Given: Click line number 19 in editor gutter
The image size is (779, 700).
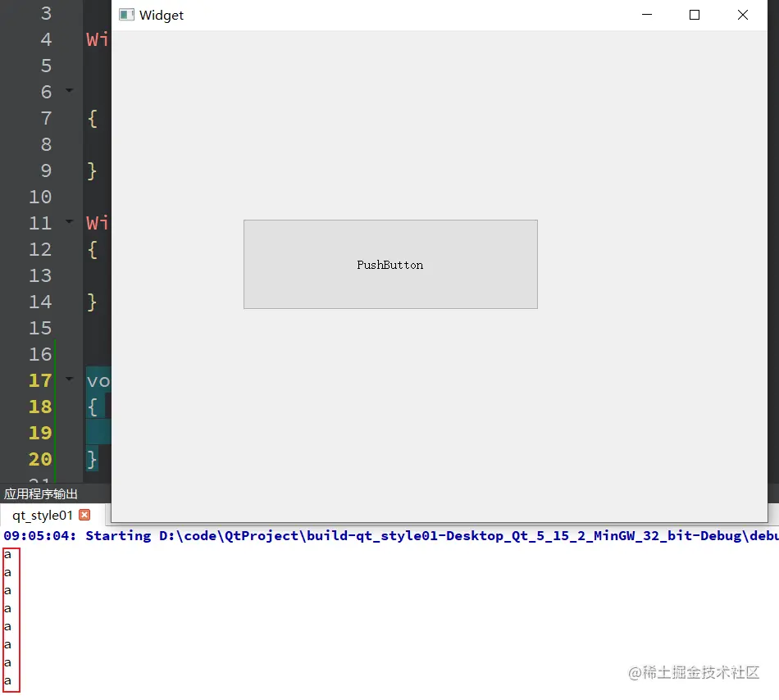Looking at the screenshot, I should click(40, 433).
